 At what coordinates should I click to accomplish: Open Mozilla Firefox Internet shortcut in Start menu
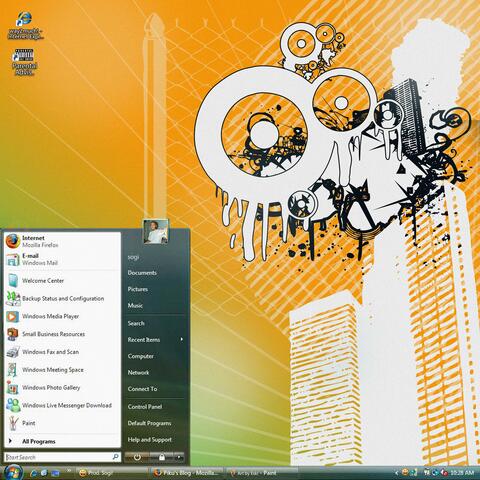pos(62,241)
